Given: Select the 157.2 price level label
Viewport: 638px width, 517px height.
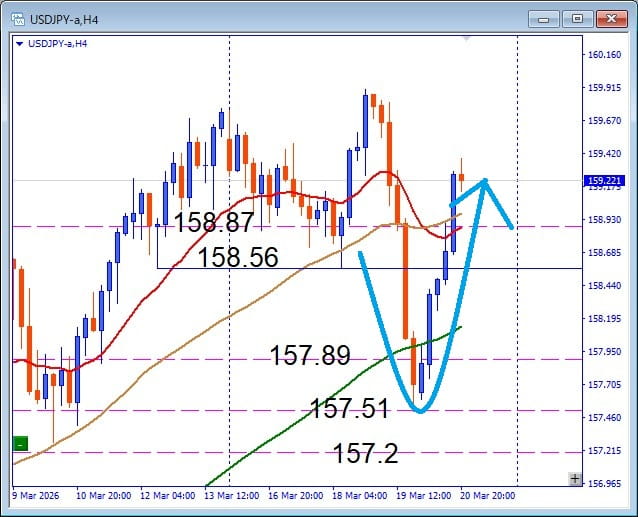Looking at the screenshot, I should pos(365,453).
